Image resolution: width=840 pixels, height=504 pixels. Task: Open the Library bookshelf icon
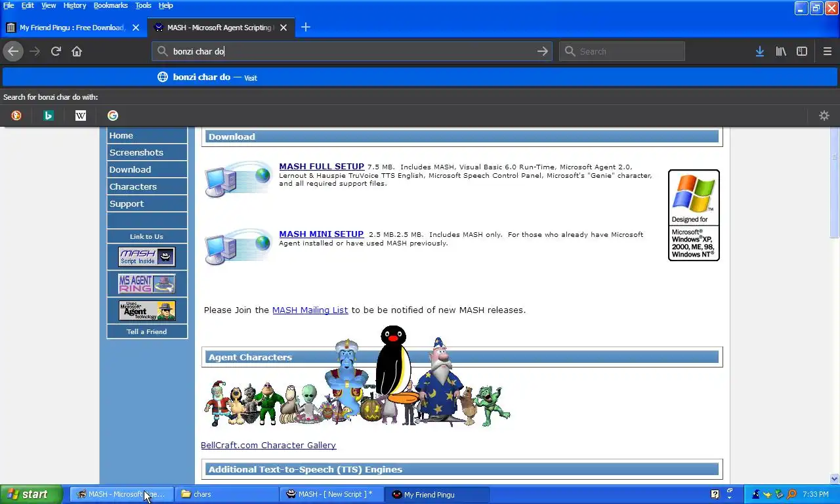[x=781, y=51]
